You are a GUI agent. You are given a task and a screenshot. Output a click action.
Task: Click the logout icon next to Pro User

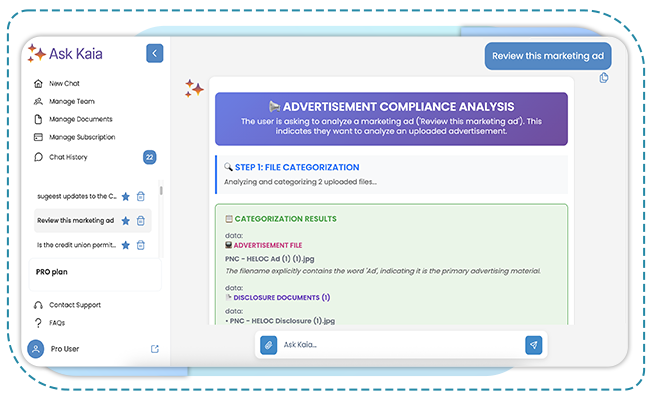155,349
